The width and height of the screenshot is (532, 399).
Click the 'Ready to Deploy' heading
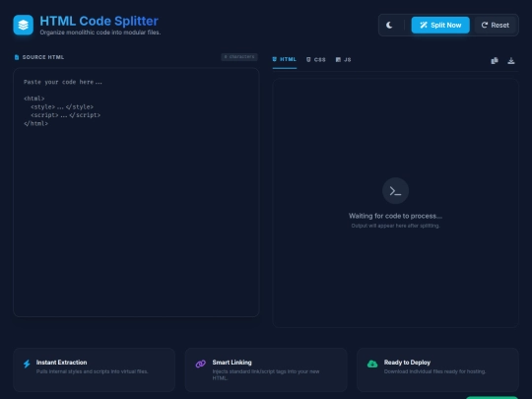click(407, 363)
